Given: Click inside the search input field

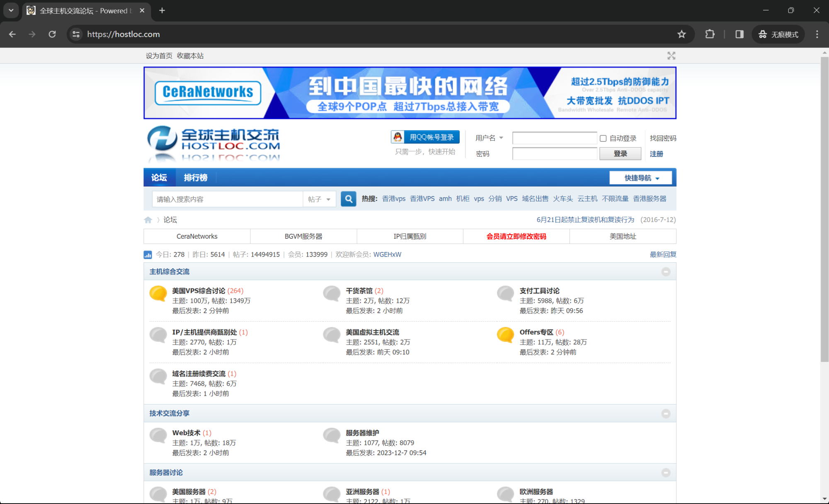Looking at the screenshot, I should (227, 199).
